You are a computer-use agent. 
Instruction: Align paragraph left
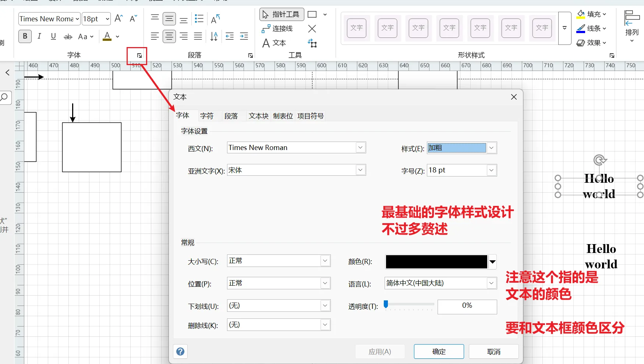pos(155,36)
